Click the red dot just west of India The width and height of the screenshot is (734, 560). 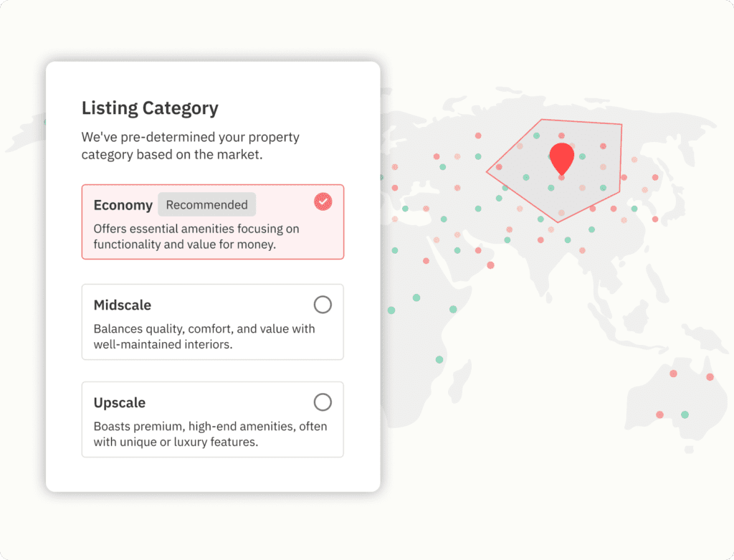pyautogui.click(x=490, y=265)
